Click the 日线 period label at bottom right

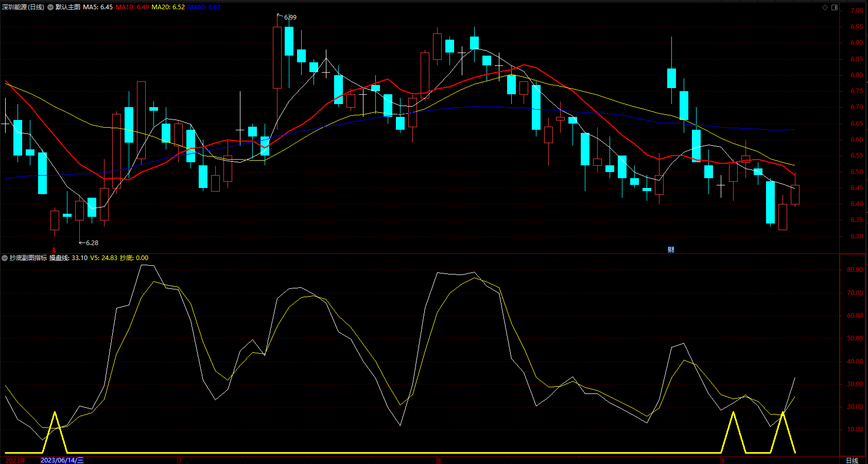[x=852, y=460]
